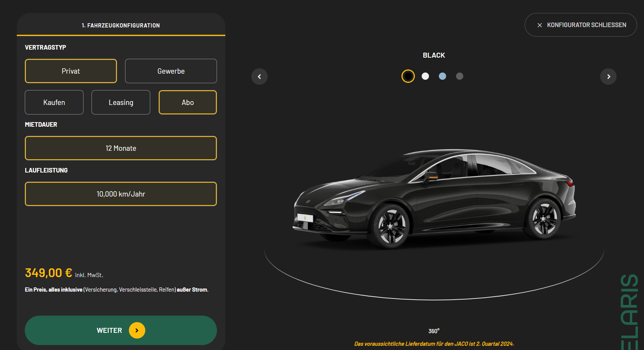The image size is (644, 350).
Task: Select the gray color swatch
Action: 459,76
